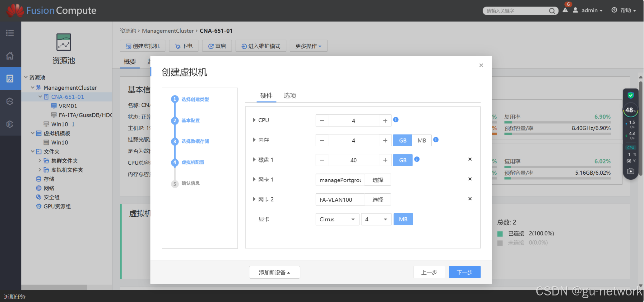The image size is (644, 302).
Task: Remove NIC 1 (网卡 1) with X icon
Action: point(470,179)
